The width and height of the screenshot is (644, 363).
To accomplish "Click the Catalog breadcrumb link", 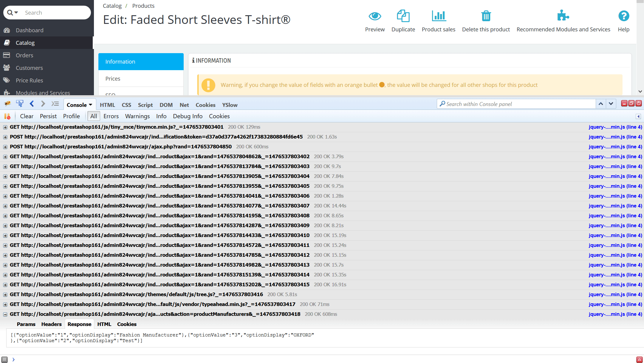I will click(x=112, y=6).
